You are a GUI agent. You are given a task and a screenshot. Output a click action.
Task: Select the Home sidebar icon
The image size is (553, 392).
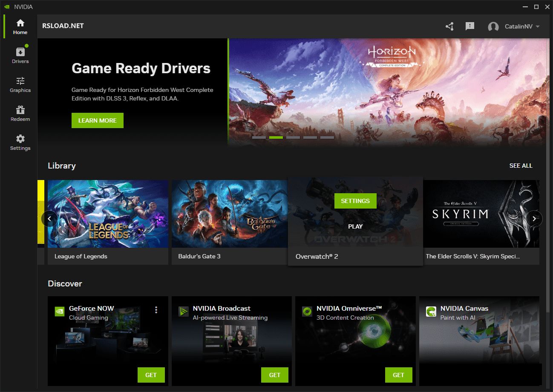point(20,26)
